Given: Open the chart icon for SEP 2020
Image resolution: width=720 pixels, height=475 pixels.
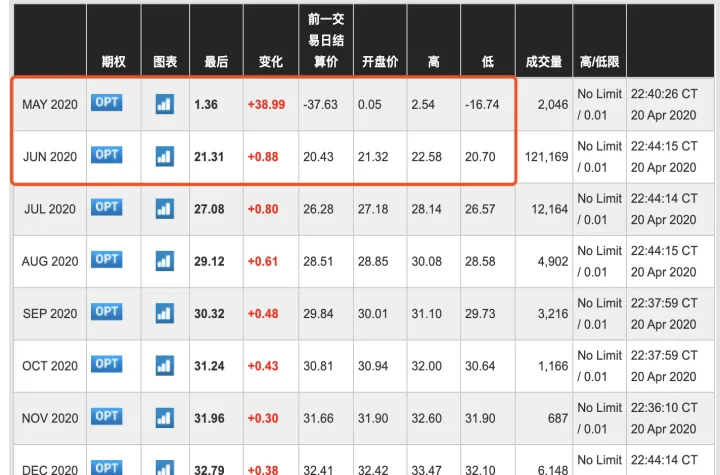Looking at the screenshot, I should coord(164,313).
